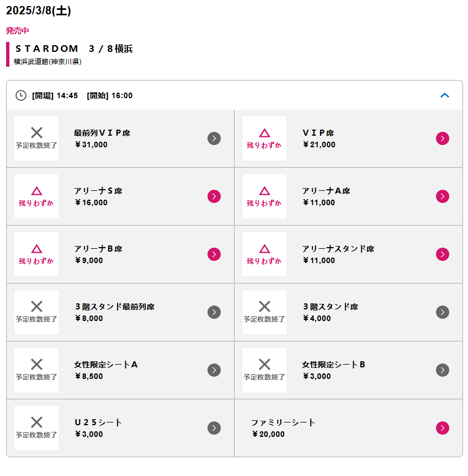Open the STARDOM 3/8横浜 event title

click(74, 49)
